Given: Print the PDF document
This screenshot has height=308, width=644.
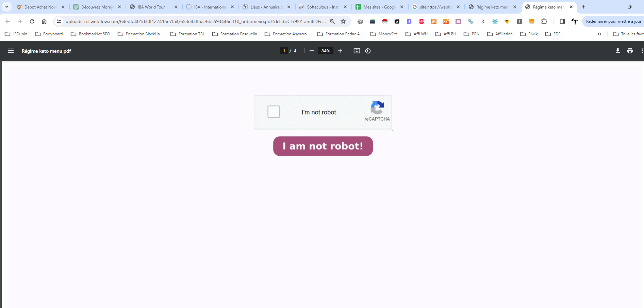Looking at the screenshot, I should pyautogui.click(x=630, y=51).
